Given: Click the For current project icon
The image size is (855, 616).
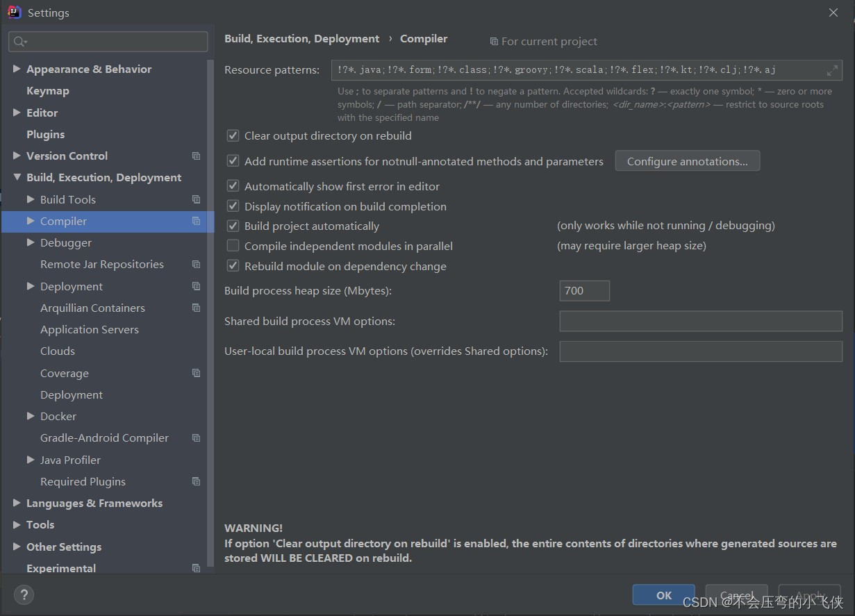Looking at the screenshot, I should tap(494, 42).
